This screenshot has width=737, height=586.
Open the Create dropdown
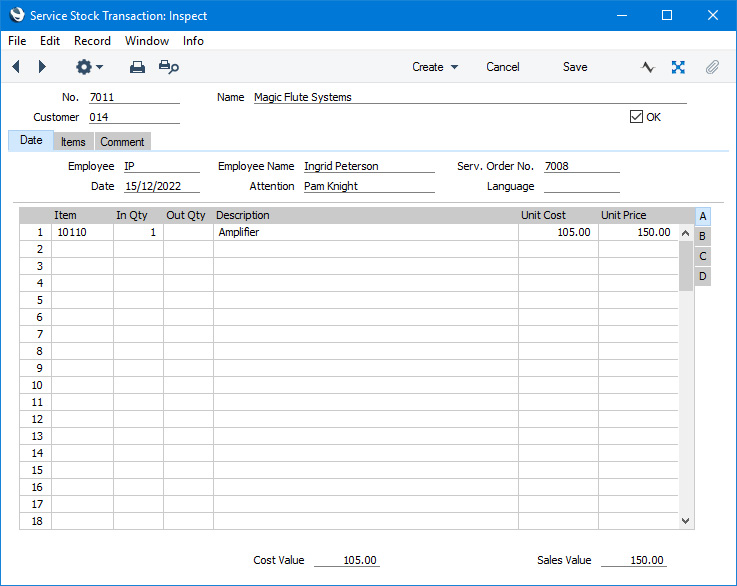pos(435,67)
